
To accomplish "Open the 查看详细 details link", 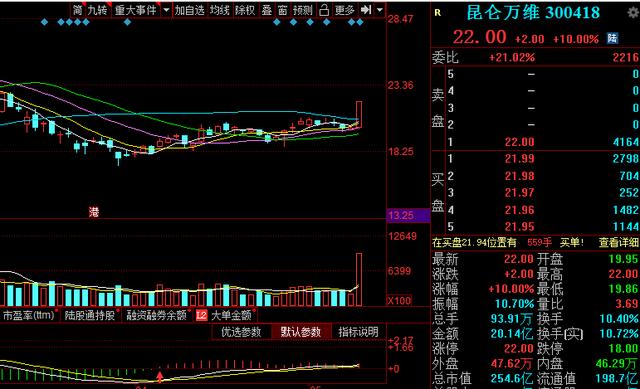I will (x=618, y=242).
